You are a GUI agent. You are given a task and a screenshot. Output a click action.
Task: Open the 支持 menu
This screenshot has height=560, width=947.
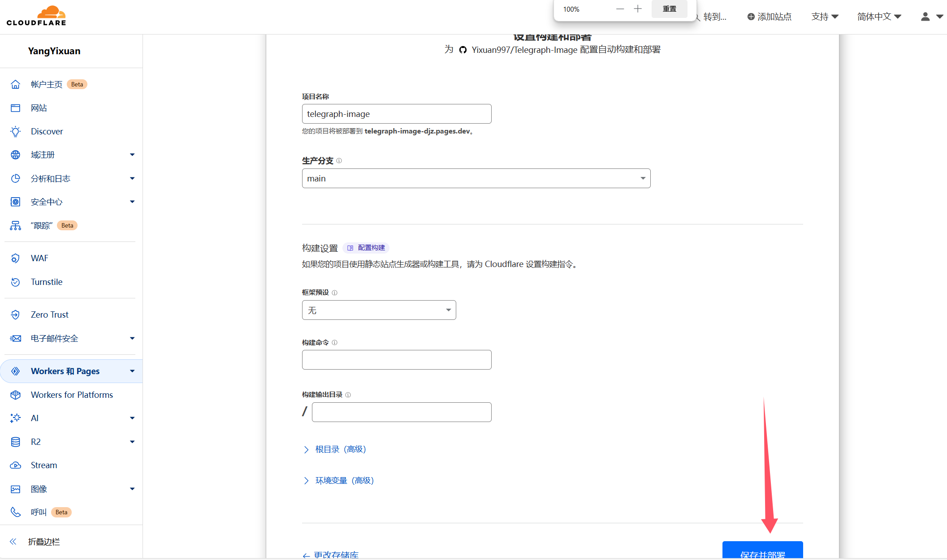[825, 17]
